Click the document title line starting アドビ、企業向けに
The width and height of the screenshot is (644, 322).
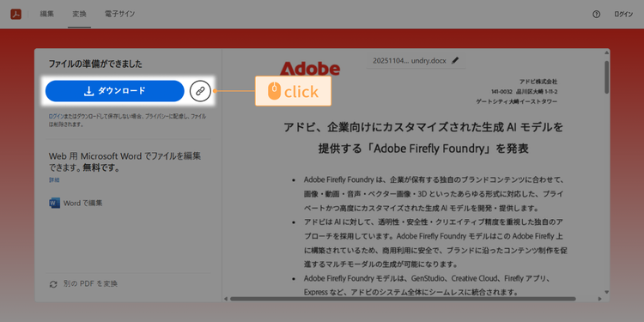point(423,127)
